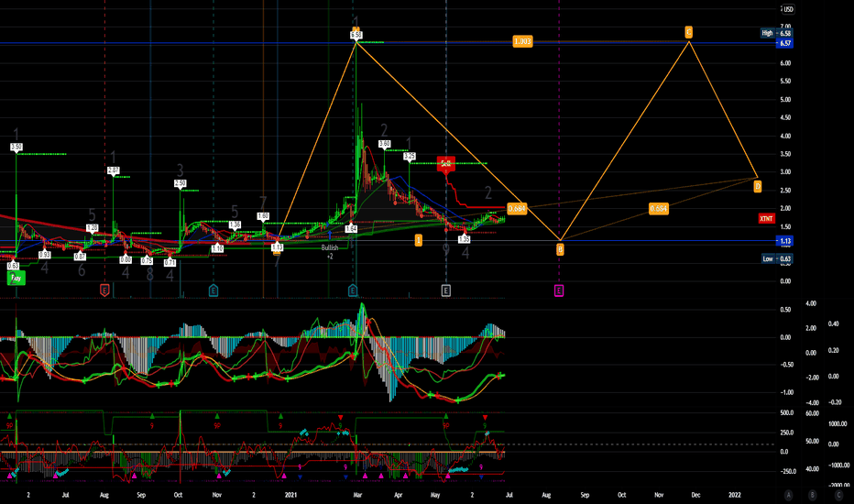The width and height of the screenshot is (854, 504).
Task: Click the gray E earnings marker near May
Action: 446,290
